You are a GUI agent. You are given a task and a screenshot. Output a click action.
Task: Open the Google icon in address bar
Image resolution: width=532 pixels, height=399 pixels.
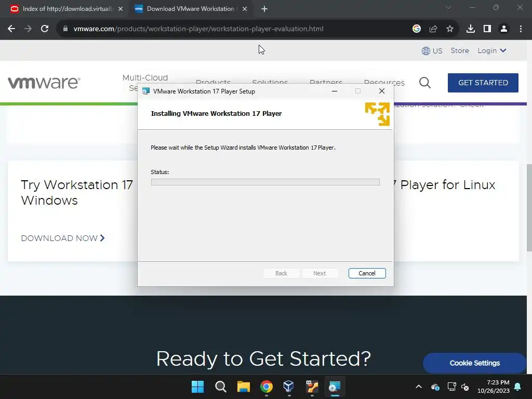[417, 29]
